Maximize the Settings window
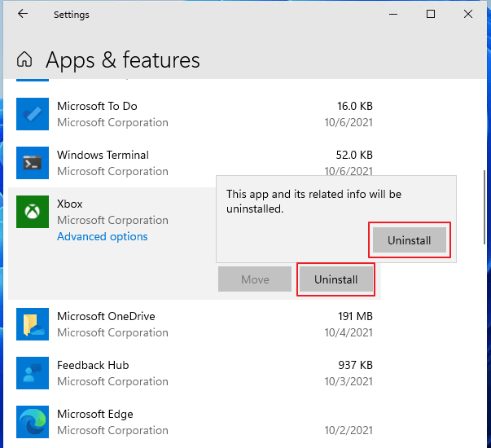This screenshot has width=491, height=448. [431, 14]
